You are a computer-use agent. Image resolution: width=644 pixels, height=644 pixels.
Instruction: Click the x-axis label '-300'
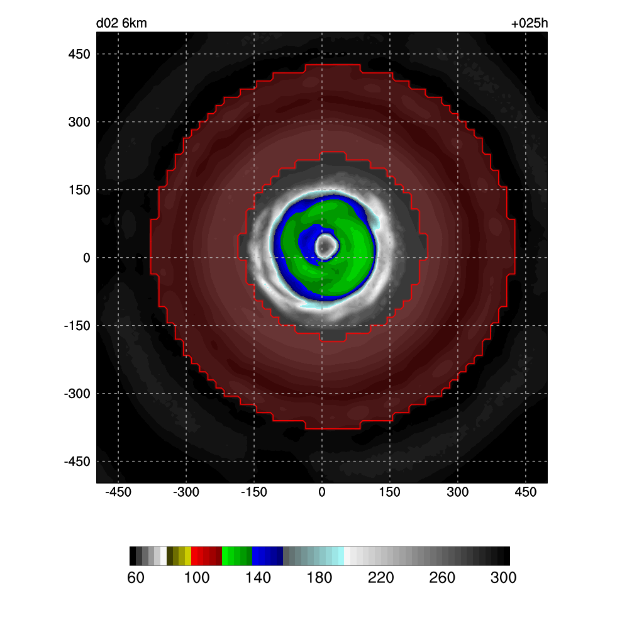pos(186,492)
